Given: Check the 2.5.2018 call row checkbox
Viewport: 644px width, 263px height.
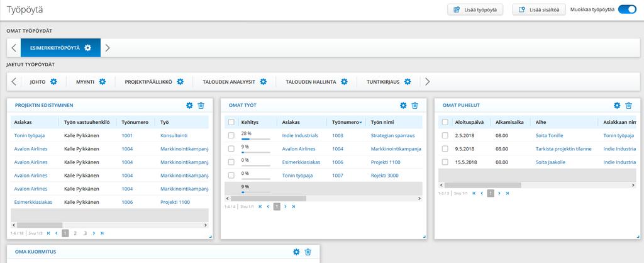Looking at the screenshot, I should (445, 136).
